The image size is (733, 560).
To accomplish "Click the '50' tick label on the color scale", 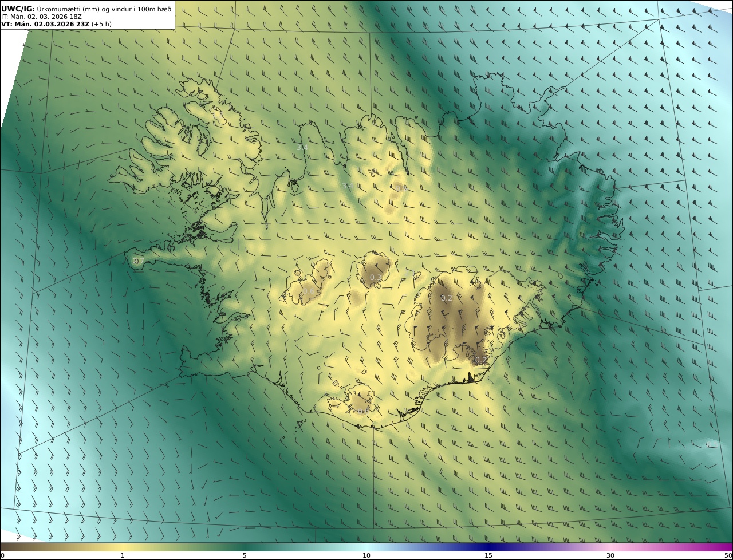I will pyautogui.click(x=728, y=555).
